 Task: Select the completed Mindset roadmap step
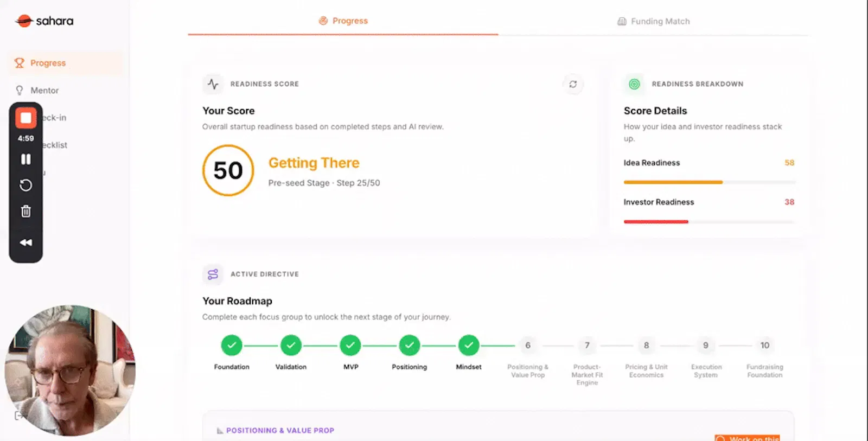pyautogui.click(x=469, y=346)
